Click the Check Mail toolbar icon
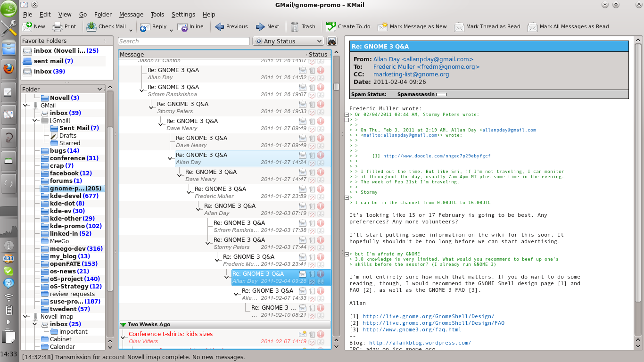The width and height of the screenshot is (644, 362). tap(91, 26)
